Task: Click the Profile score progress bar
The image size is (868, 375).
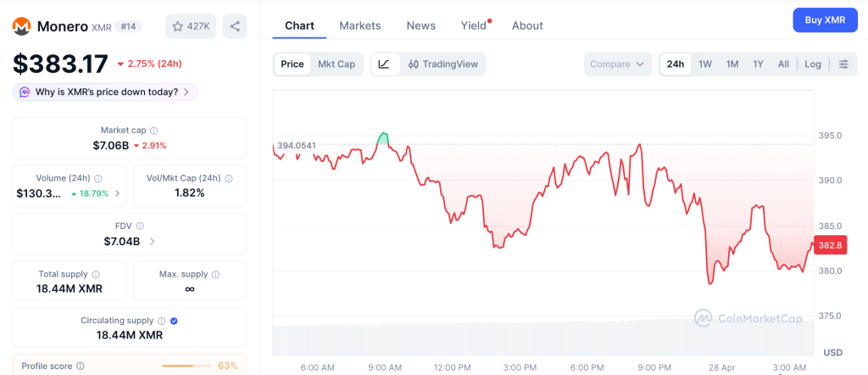Action: point(186,367)
